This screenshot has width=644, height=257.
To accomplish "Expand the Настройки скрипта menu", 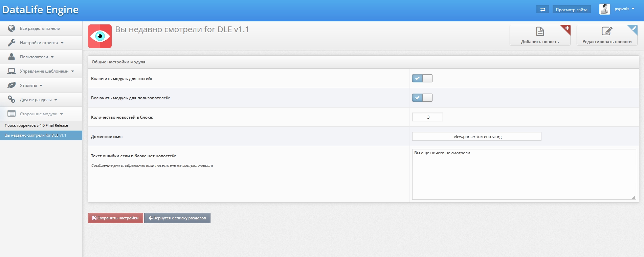I will click(41, 43).
